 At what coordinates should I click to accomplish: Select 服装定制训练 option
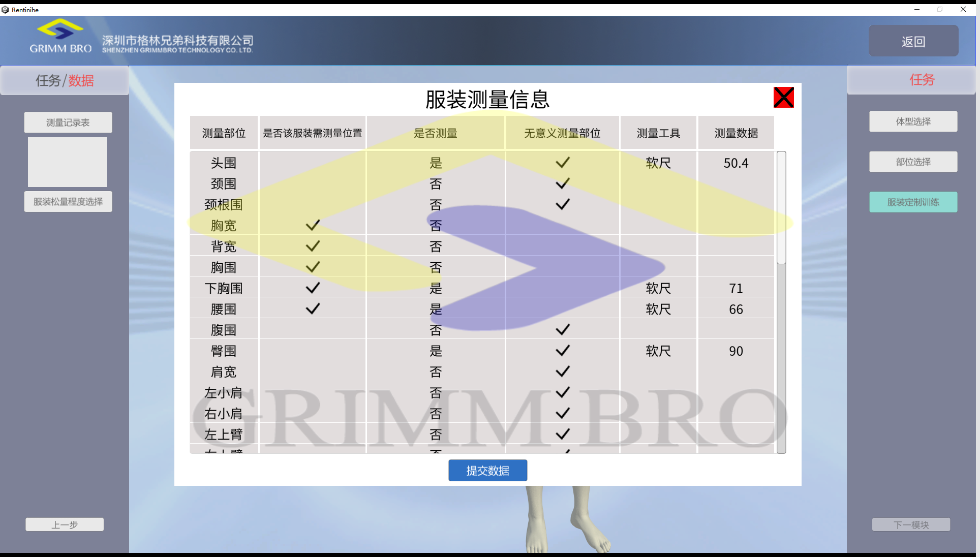tap(913, 202)
